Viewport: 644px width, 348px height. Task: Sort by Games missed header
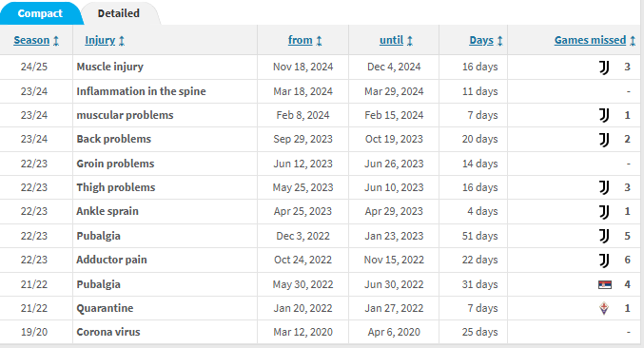590,40
